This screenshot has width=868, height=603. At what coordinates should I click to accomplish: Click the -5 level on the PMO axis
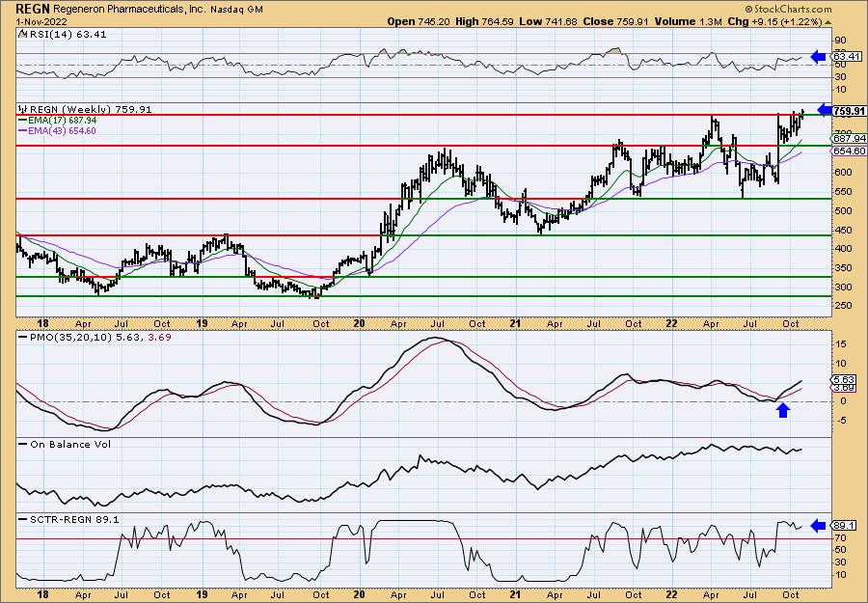point(840,421)
